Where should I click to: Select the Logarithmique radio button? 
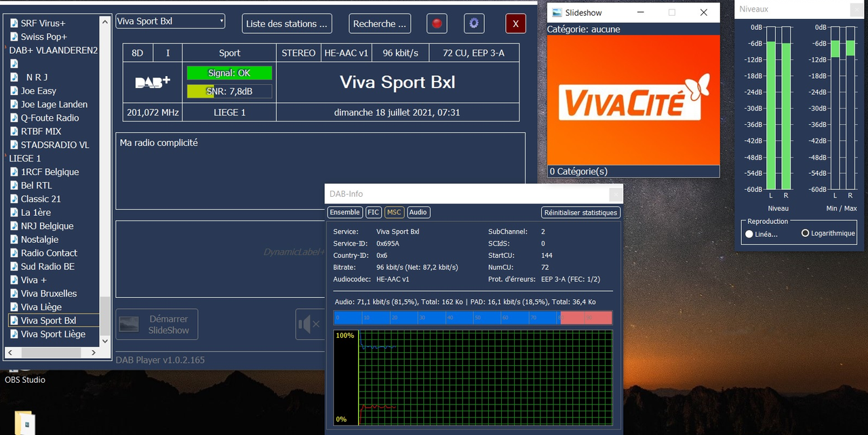(805, 233)
